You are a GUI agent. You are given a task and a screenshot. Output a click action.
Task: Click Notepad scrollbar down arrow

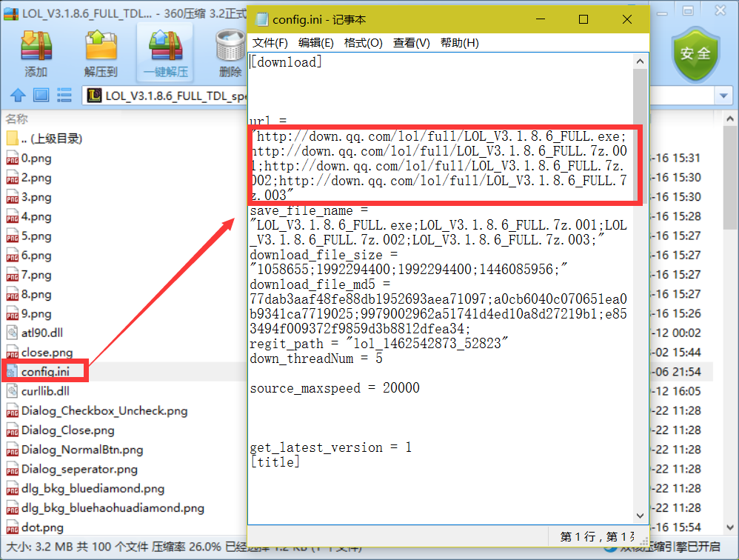click(640, 516)
